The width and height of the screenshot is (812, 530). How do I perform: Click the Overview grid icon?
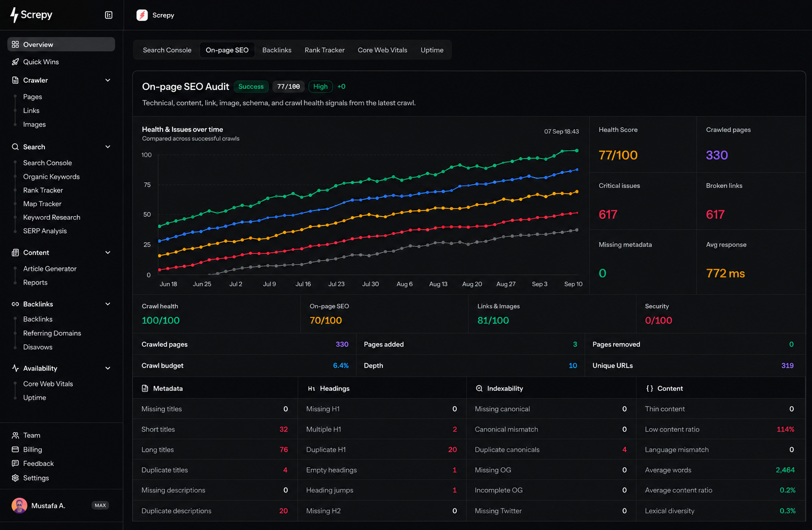[15, 44]
